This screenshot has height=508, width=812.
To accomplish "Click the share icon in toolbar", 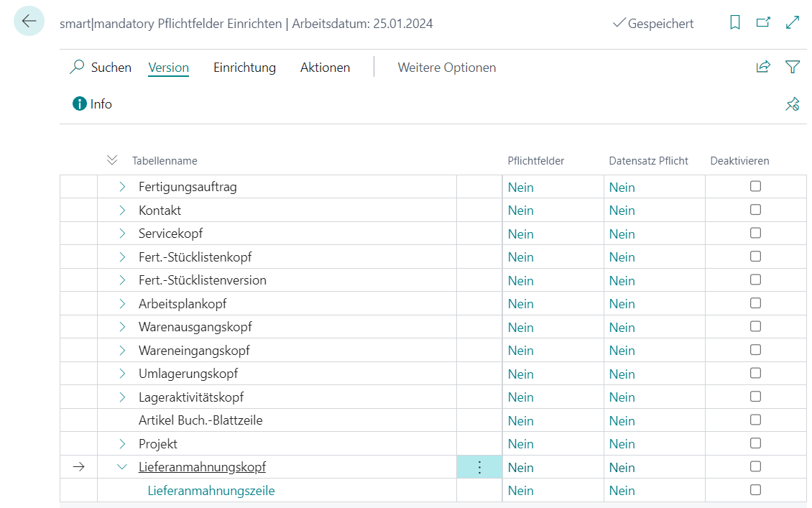I will [x=763, y=67].
